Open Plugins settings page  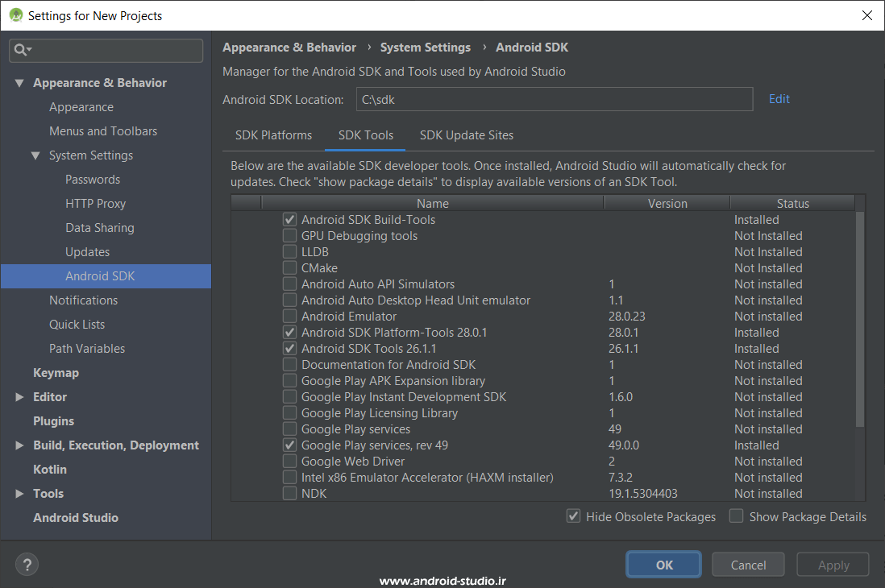[54, 421]
